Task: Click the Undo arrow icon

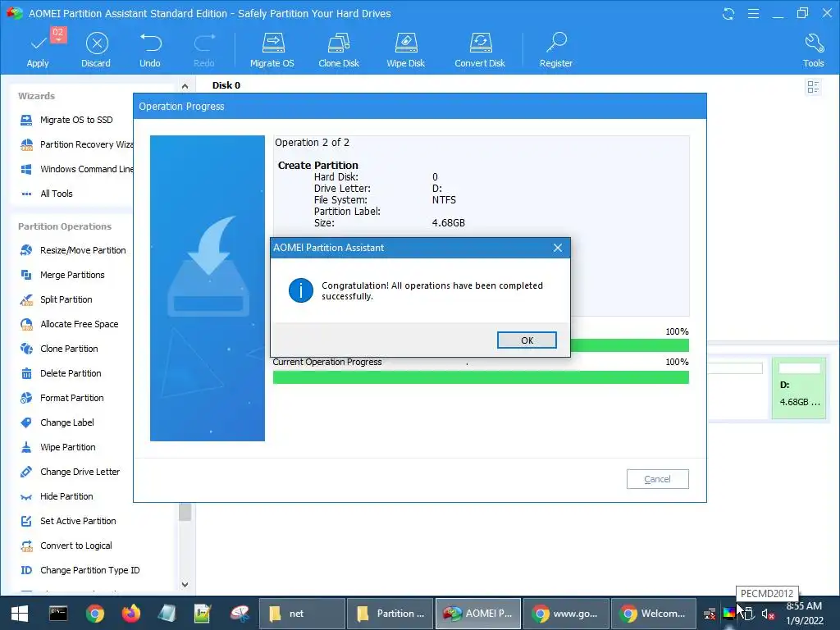Action: 150,43
